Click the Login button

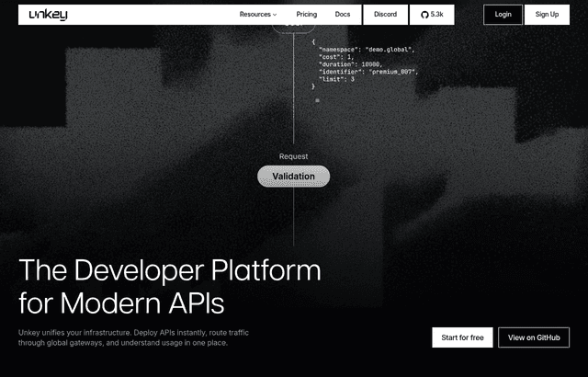coord(503,15)
